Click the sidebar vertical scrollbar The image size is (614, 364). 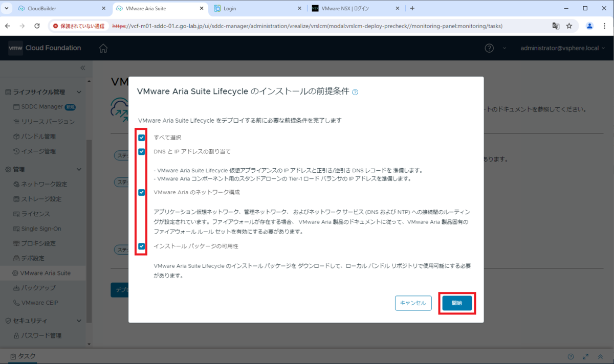coord(90,231)
